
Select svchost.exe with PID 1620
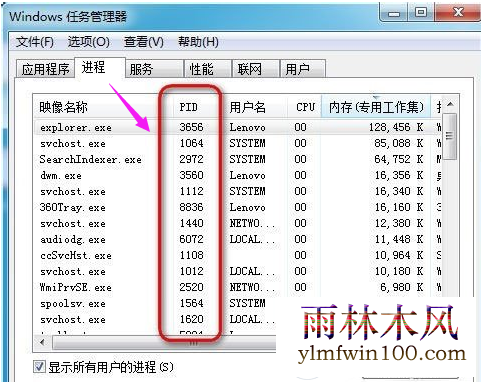(155, 319)
